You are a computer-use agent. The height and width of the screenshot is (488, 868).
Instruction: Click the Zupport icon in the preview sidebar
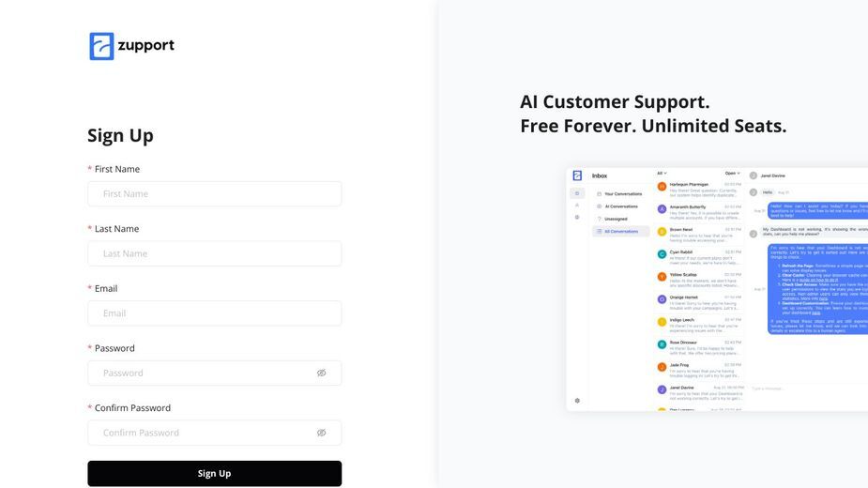[577, 175]
